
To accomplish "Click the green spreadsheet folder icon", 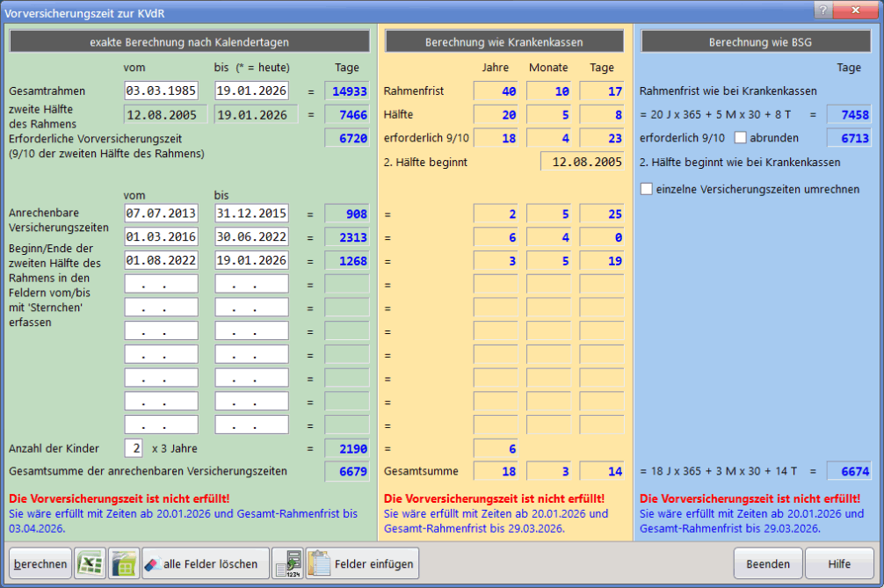I will pos(124,563).
